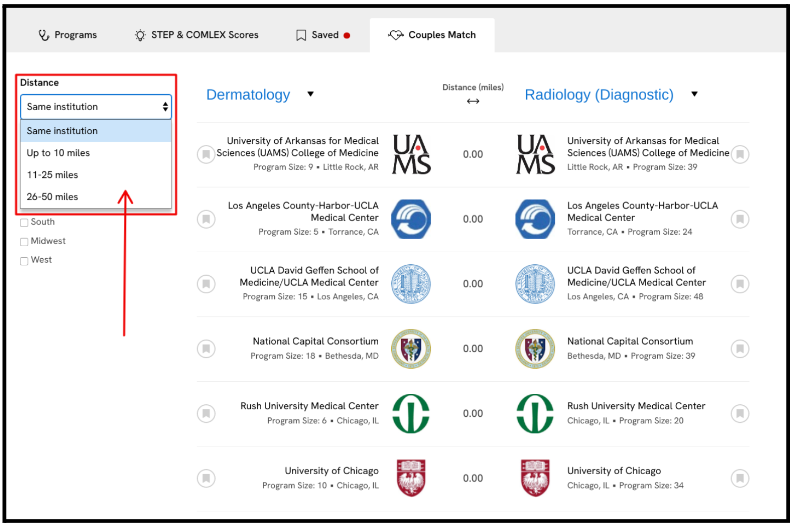Open the Distance select box

(x=96, y=107)
